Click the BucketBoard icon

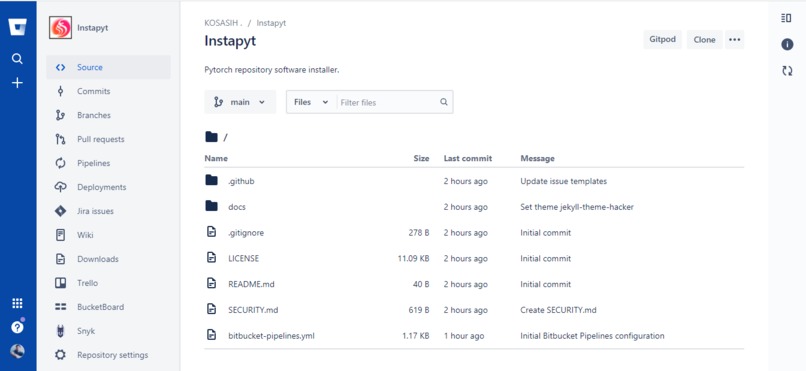(x=61, y=307)
